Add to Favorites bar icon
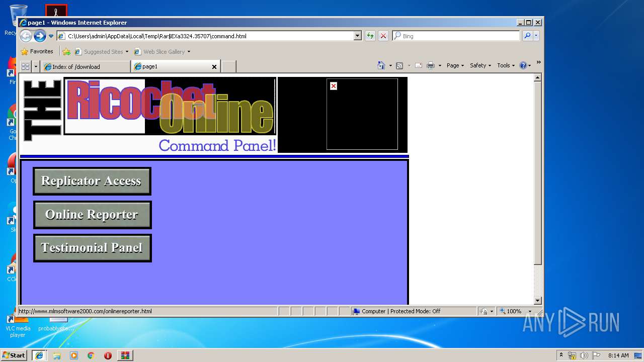Viewport: 644px width, 362px height. 66,51
